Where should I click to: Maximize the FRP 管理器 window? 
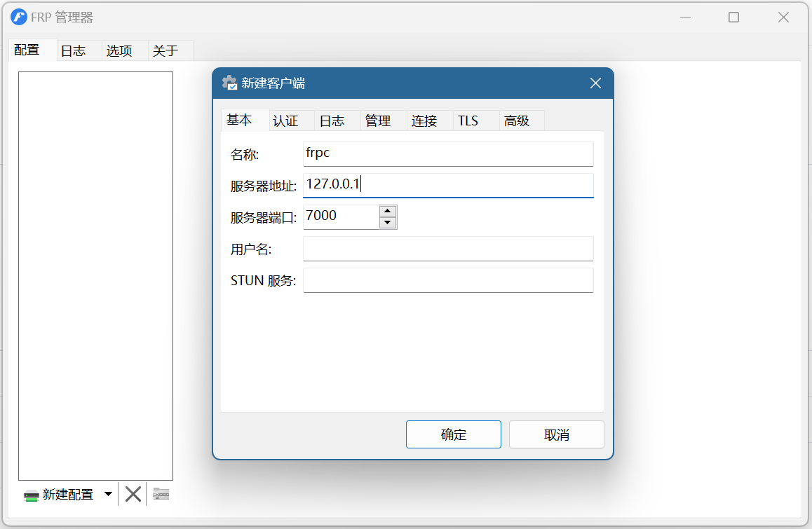tap(733, 18)
